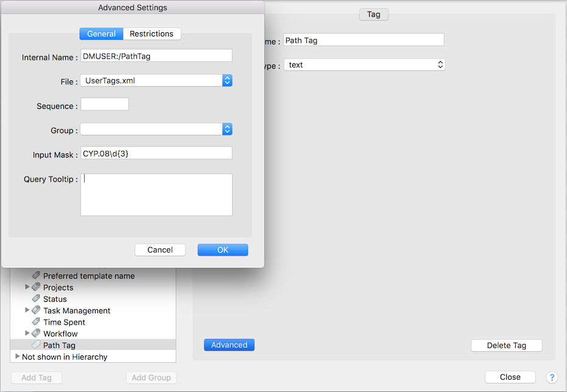Click the Add Tag button
The height and width of the screenshot is (392, 567).
click(37, 378)
